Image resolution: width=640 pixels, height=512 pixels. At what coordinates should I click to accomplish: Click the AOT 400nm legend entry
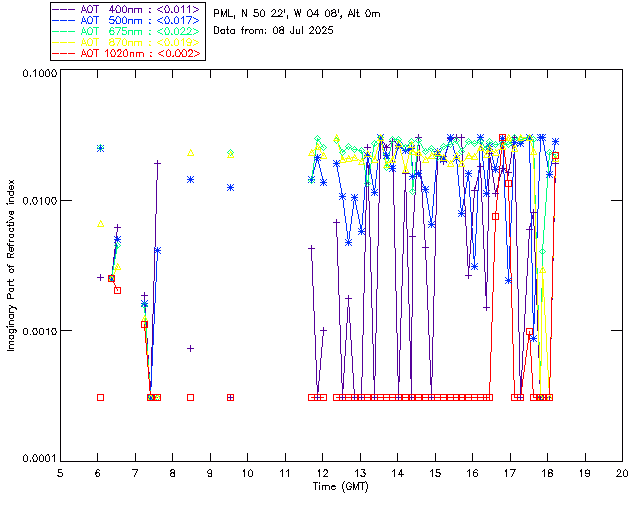click(127, 8)
